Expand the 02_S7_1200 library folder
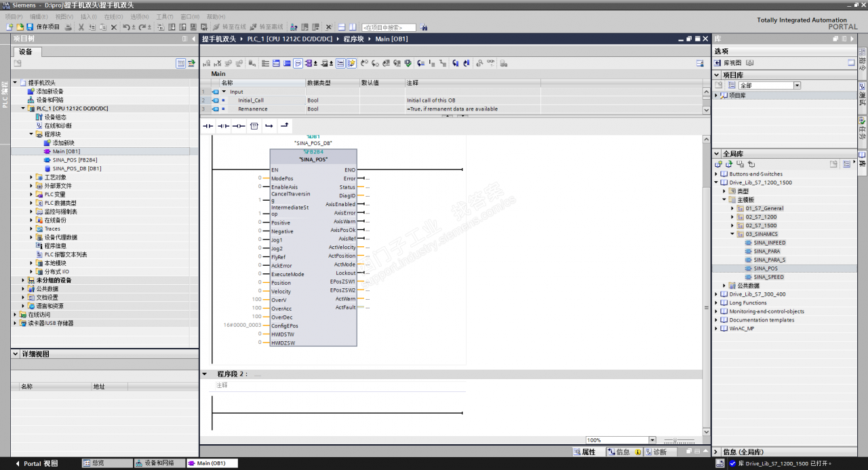The height and width of the screenshot is (470, 868). tap(732, 217)
